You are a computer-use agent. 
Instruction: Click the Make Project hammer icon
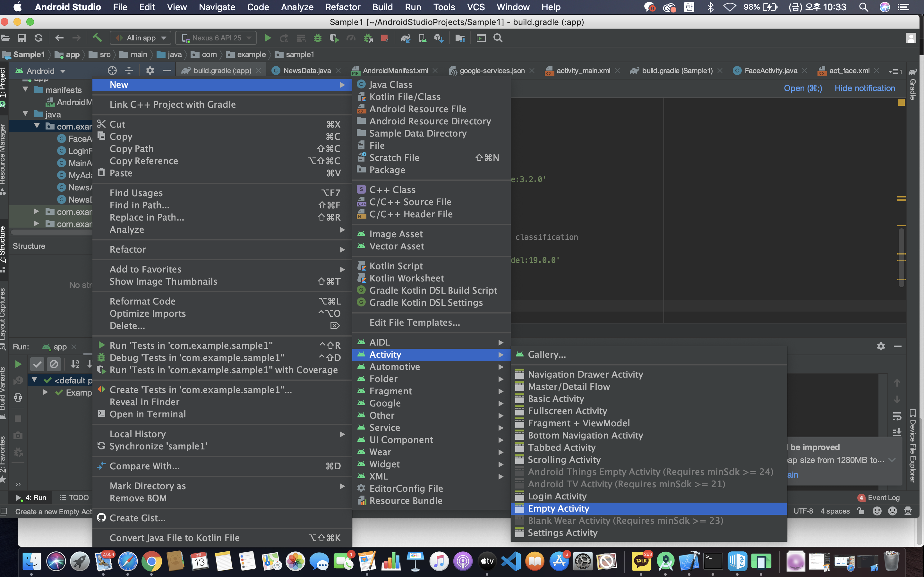(97, 38)
